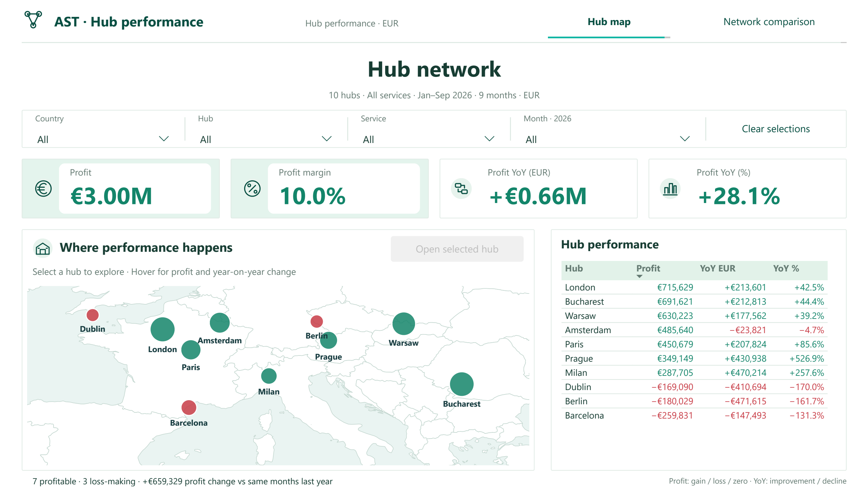Select the Milan hub bubble

(x=269, y=376)
